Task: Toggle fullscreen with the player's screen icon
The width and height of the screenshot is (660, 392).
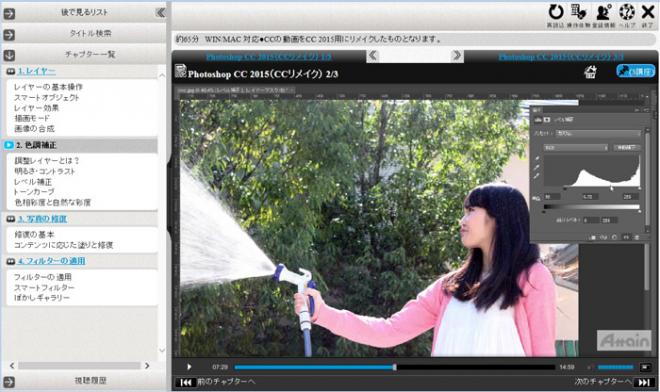Action: coord(645,368)
